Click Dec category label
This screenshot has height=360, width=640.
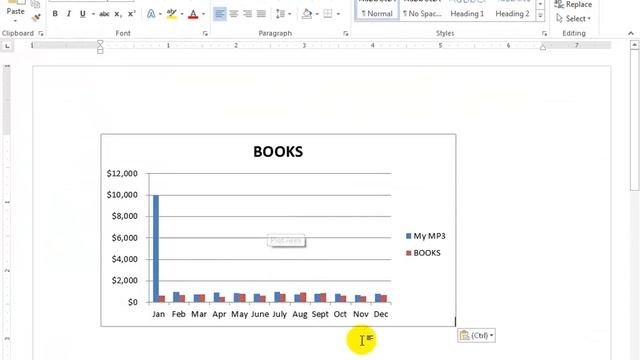point(381,314)
